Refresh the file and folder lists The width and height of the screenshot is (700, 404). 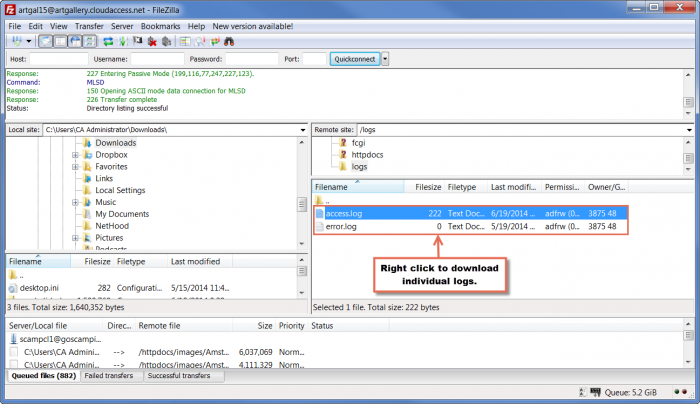pyautogui.click(x=108, y=42)
